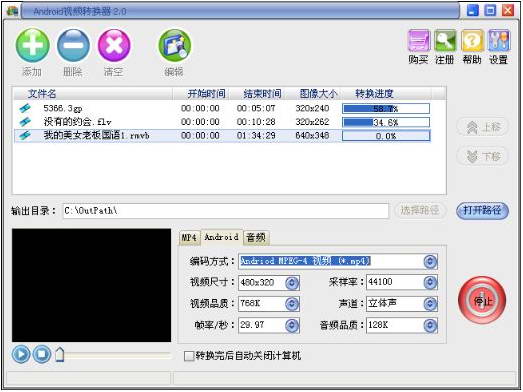Expand the 编码方式 encoding dropdown
Screen dimensions: 523x392
430,261
